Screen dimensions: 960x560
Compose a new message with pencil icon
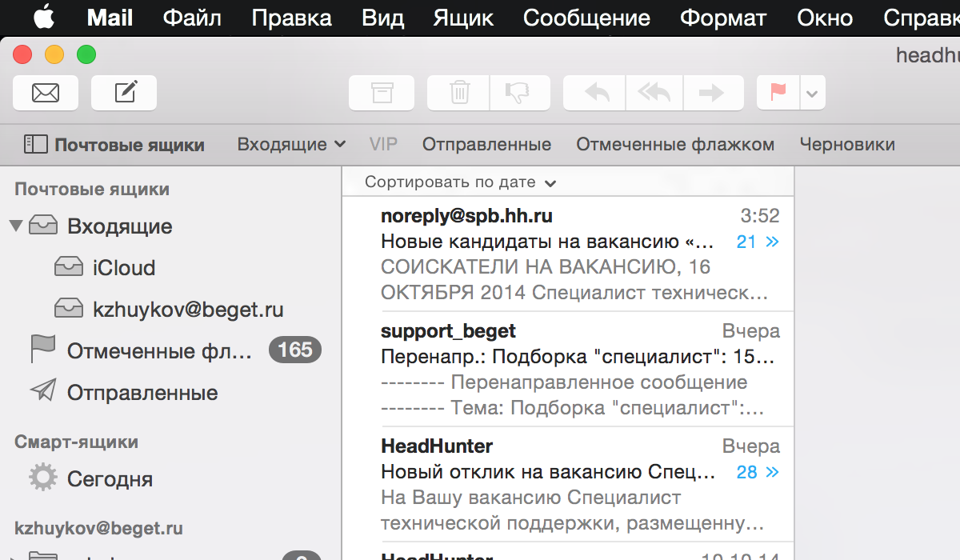[x=124, y=93]
